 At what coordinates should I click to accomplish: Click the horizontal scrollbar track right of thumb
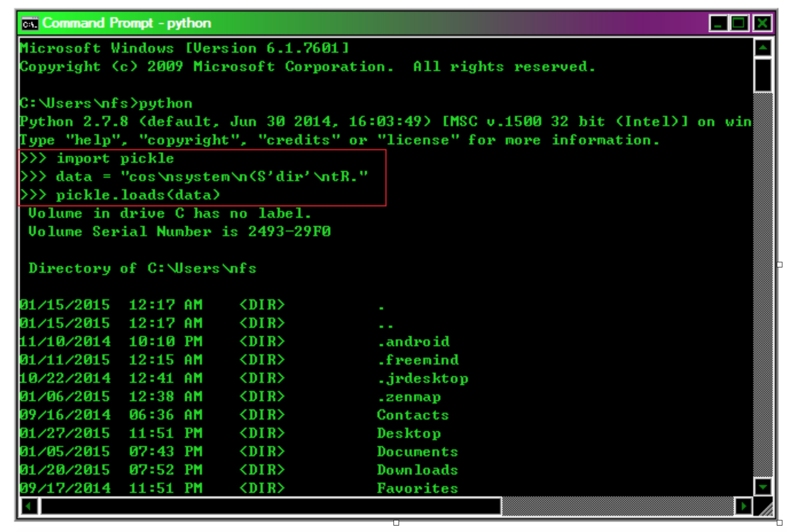tap(618, 507)
